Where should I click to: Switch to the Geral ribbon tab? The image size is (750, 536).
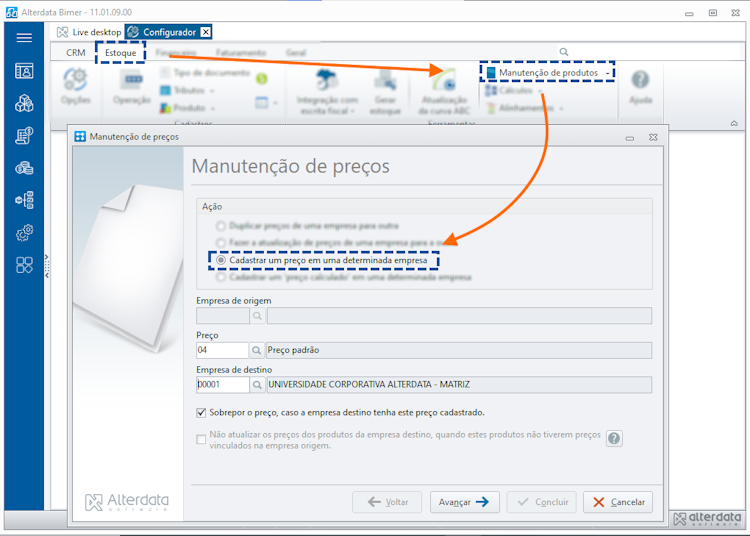[296, 53]
